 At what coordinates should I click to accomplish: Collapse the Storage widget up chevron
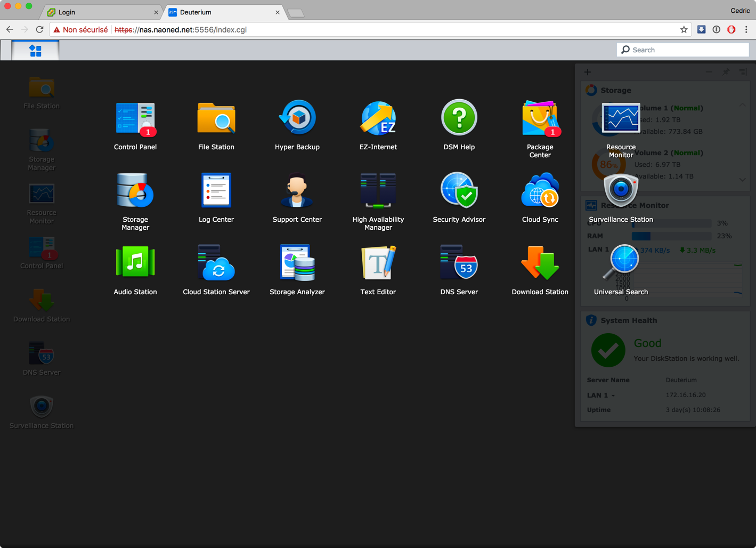[x=742, y=105]
